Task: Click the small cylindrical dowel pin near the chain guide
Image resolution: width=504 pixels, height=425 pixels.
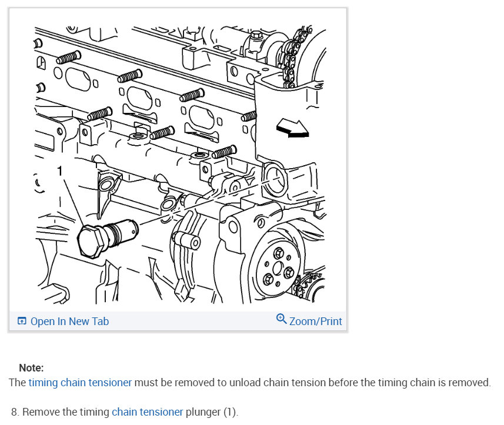Action: [x=187, y=240]
